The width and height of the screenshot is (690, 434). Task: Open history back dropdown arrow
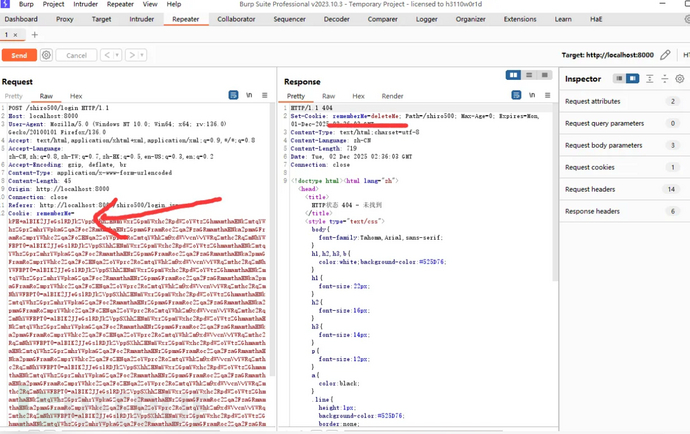119,55
